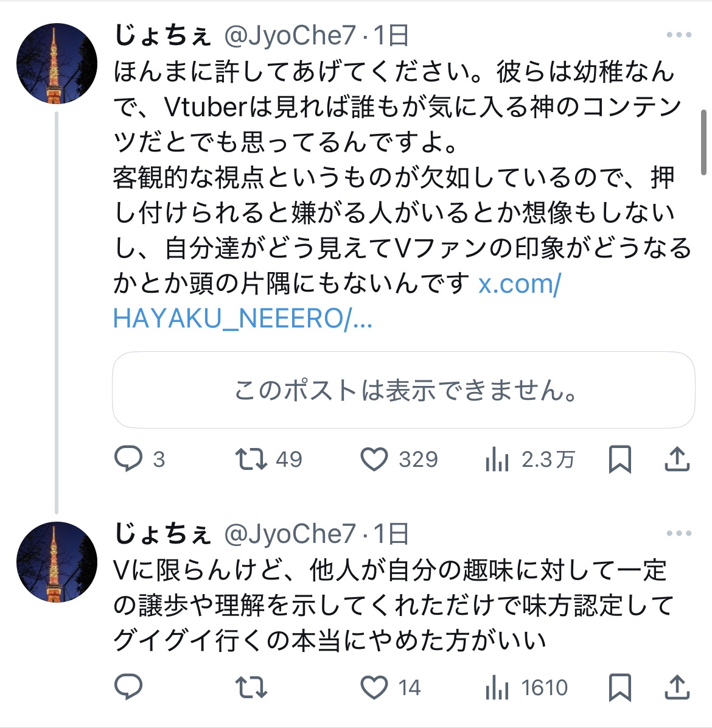This screenshot has height=728, width=712.
Task: Bookmark the second post
Action: (x=620, y=687)
